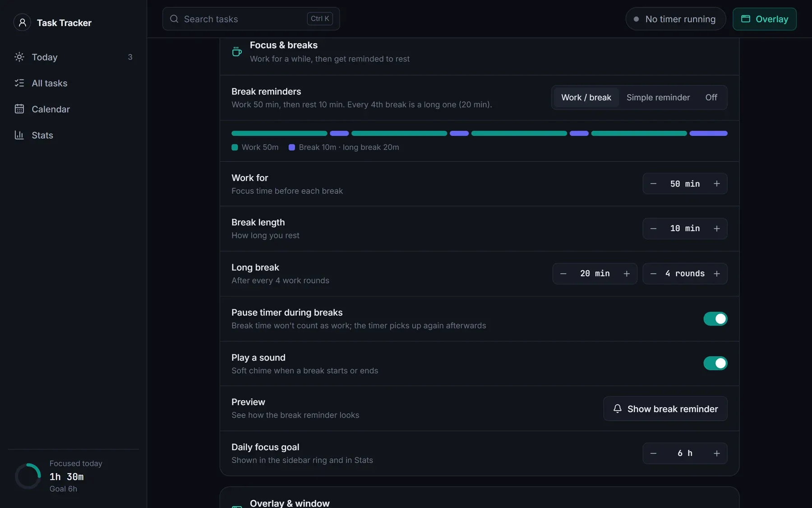Click the Search tasks field

click(251, 19)
